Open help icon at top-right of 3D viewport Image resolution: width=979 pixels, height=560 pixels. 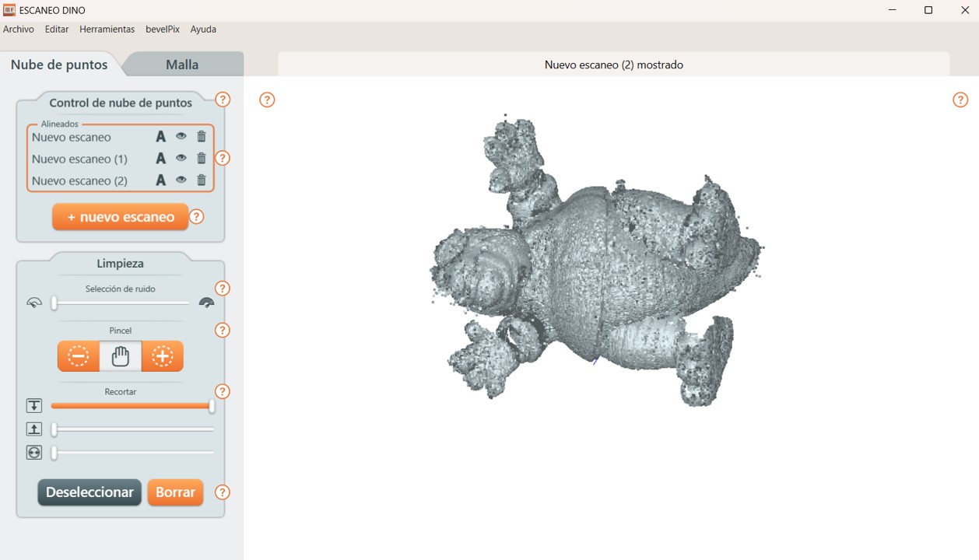(x=960, y=100)
